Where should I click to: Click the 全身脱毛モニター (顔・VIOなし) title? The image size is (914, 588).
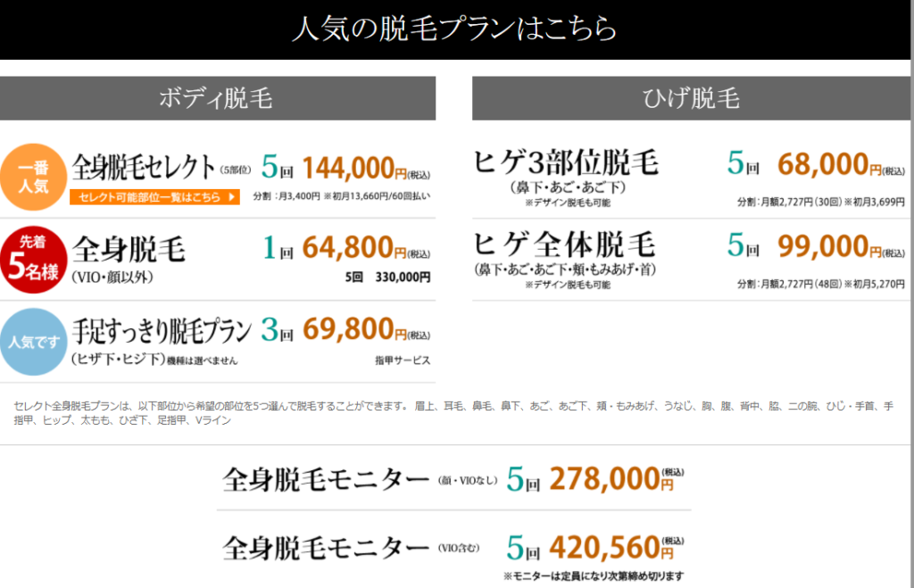[360, 480]
